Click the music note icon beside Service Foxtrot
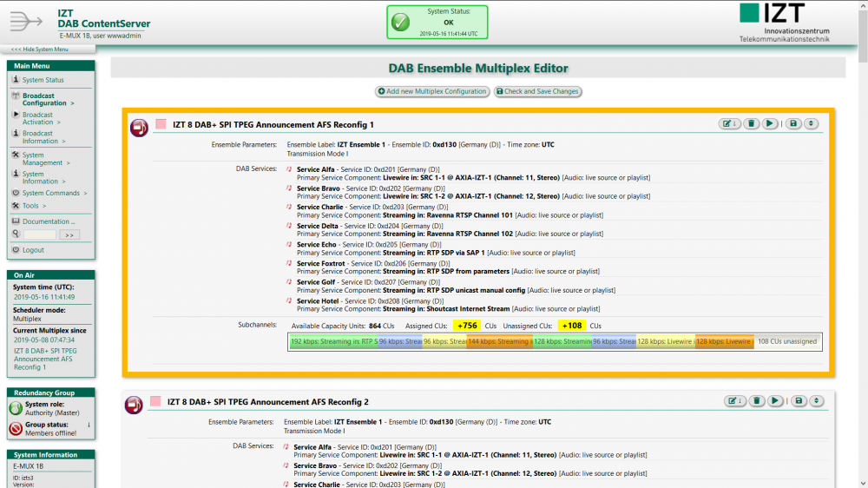 (x=289, y=264)
